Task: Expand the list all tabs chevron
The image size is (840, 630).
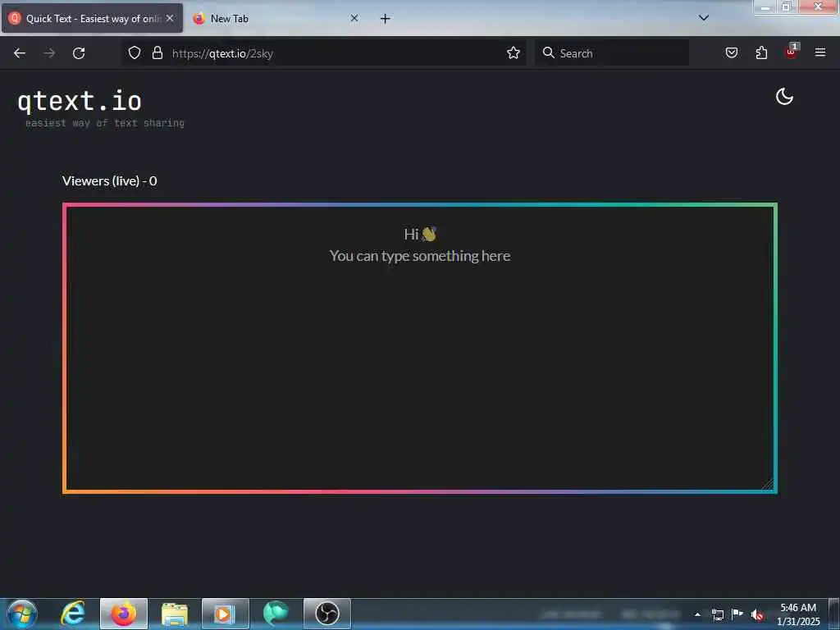Action: pos(704,18)
